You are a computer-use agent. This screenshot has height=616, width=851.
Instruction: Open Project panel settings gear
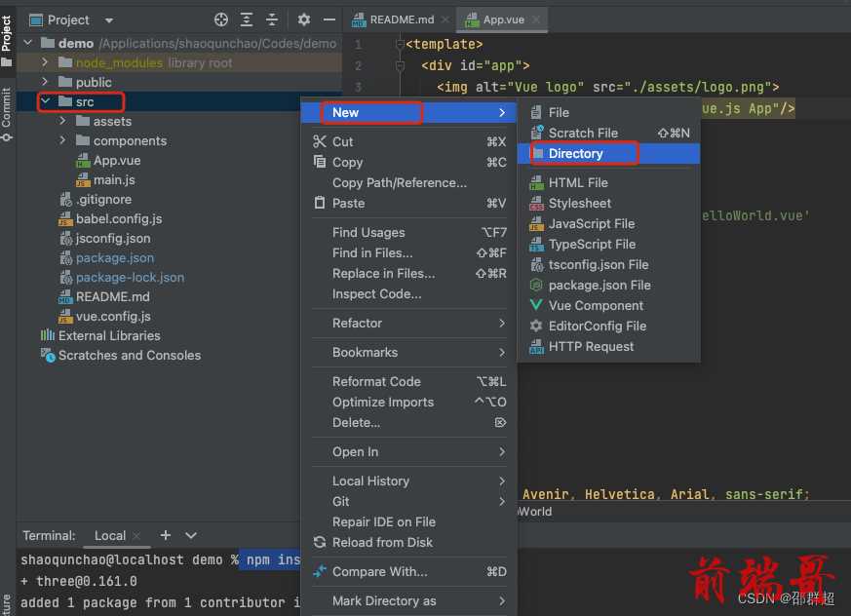pyautogui.click(x=304, y=20)
